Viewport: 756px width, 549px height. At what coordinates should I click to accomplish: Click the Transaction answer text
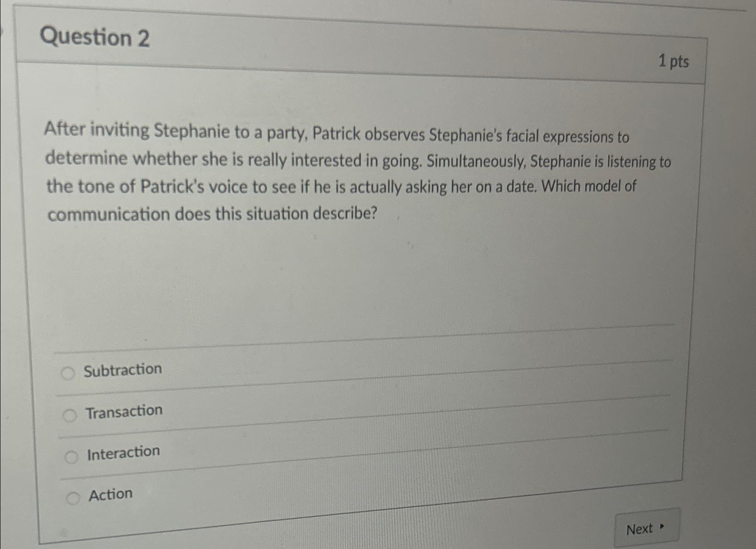click(x=125, y=411)
